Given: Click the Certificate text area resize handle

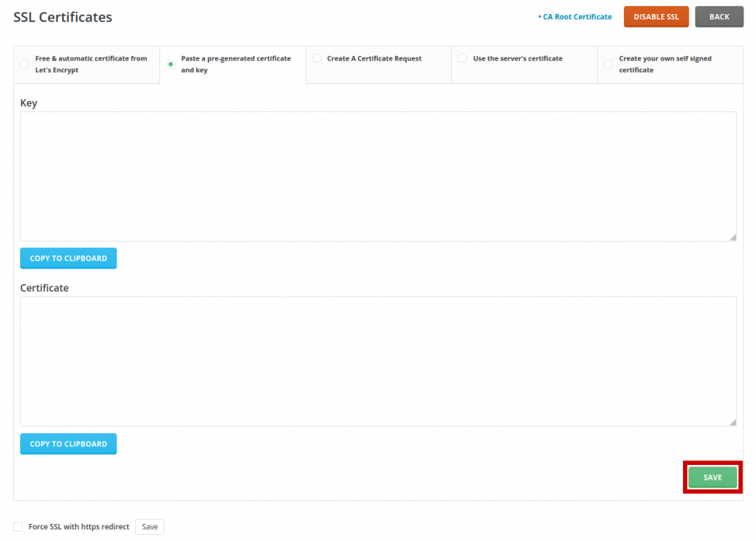Looking at the screenshot, I should [732, 422].
